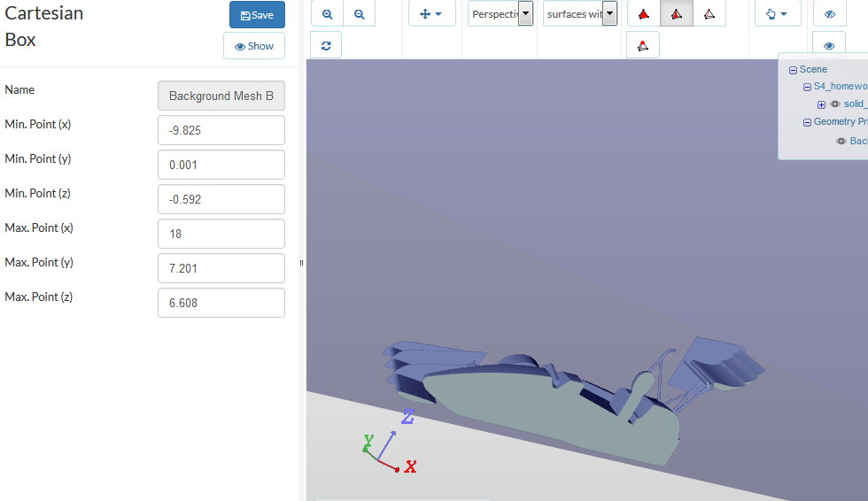Collapse the S4_homework tree node
The image size is (868, 501).
(x=807, y=87)
